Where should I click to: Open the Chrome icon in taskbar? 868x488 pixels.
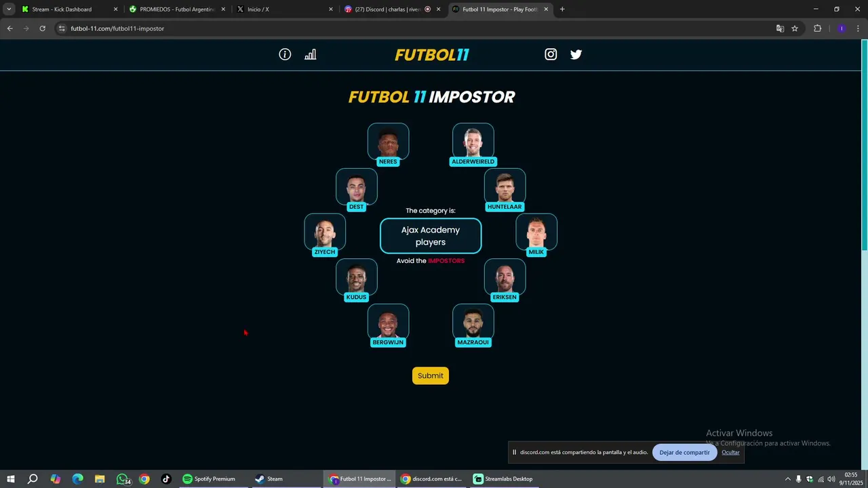pos(144,479)
